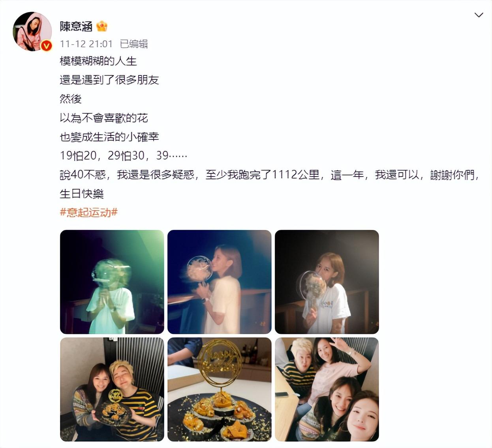Open blue-tinted photo of kissing the balloon bouquet

[x=219, y=282]
